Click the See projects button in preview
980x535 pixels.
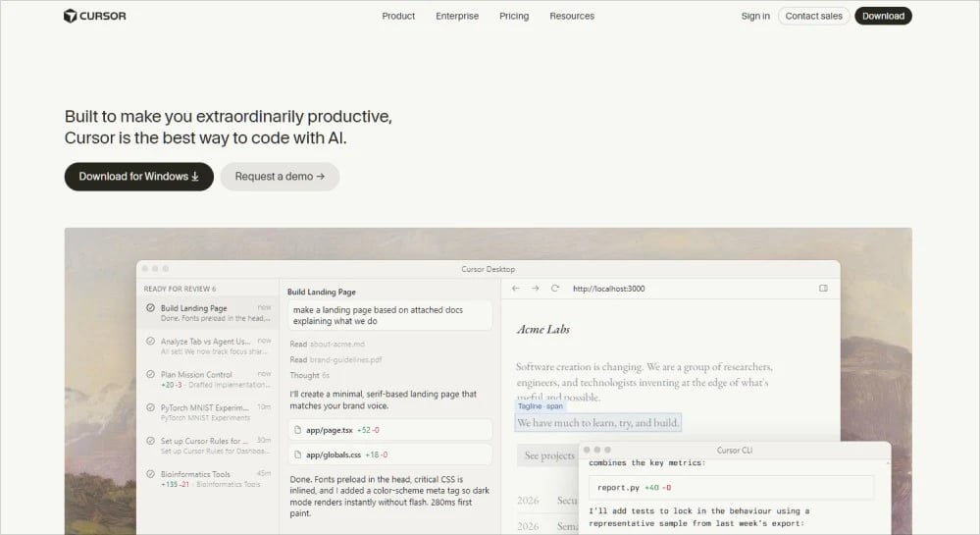coord(548,455)
